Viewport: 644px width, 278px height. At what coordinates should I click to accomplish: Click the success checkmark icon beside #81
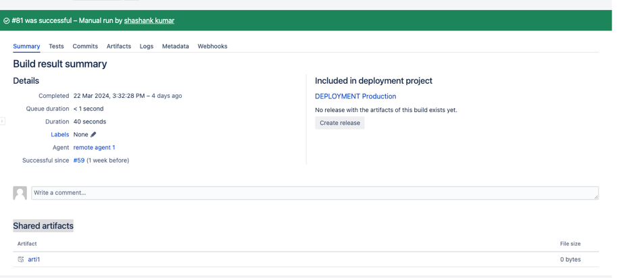pos(7,21)
